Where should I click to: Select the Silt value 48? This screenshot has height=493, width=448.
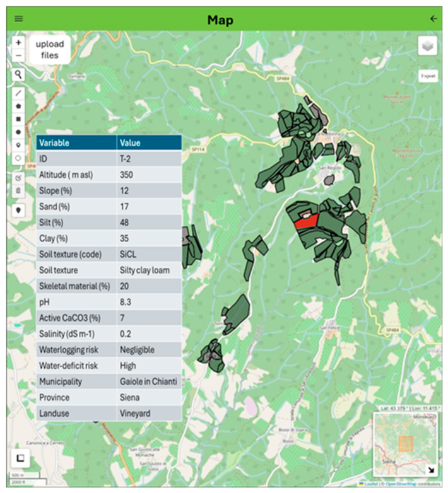coord(124,223)
